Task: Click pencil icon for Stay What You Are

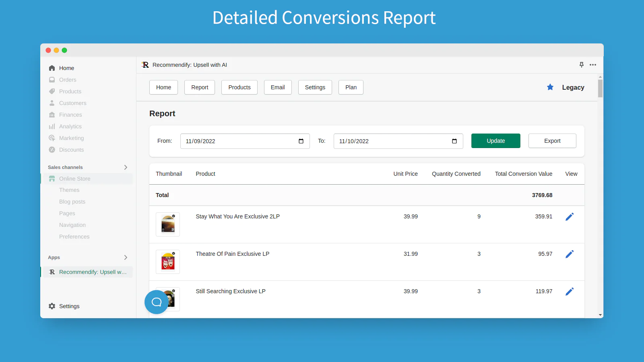Action: 569,217
